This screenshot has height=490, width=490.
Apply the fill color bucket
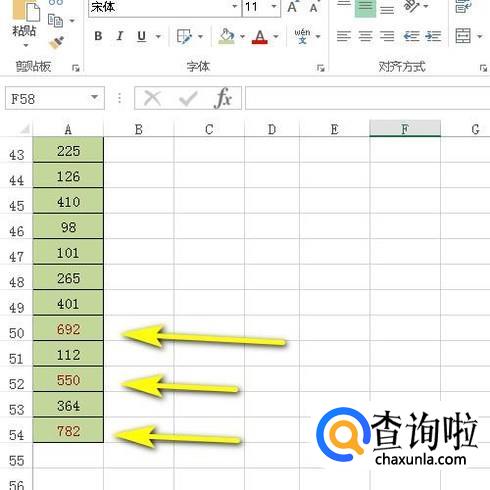click(x=226, y=36)
